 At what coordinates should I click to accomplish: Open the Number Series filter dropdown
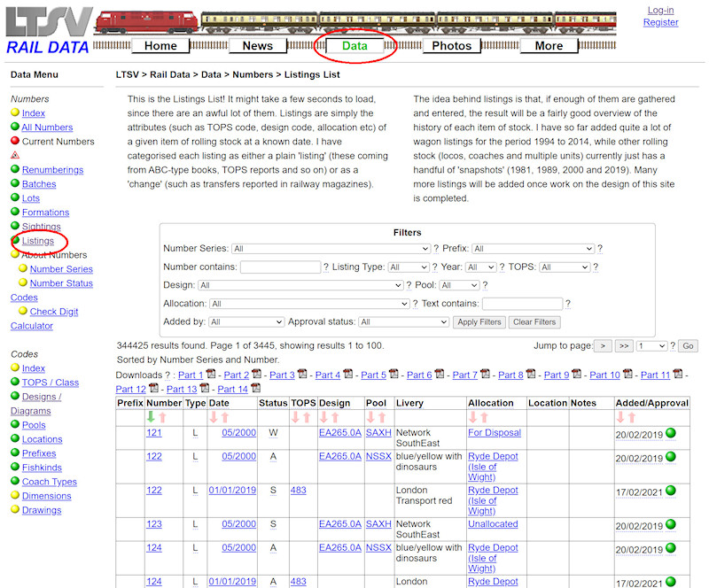click(331, 249)
